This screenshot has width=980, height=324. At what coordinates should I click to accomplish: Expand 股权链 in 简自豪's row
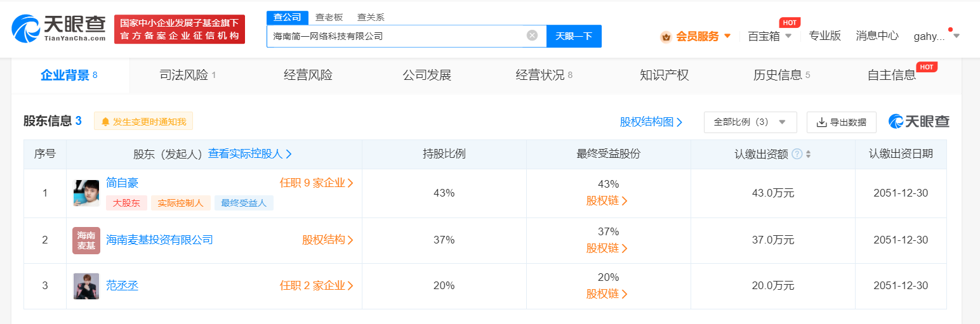pyautogui.click(x=607, y=201)
